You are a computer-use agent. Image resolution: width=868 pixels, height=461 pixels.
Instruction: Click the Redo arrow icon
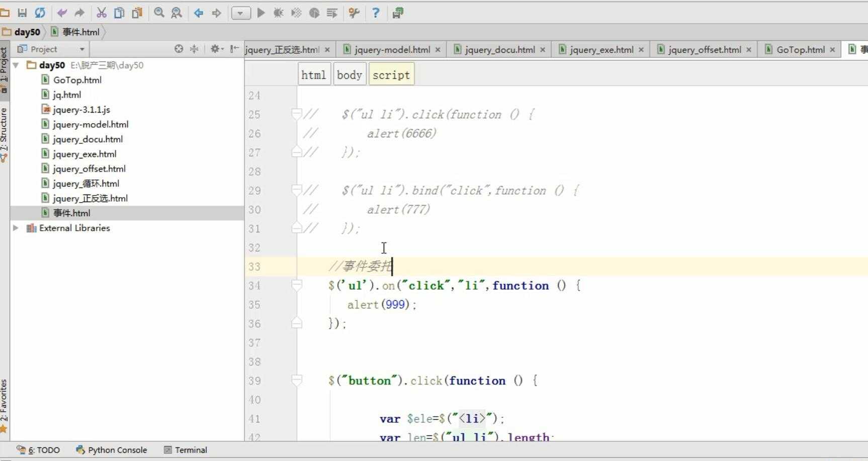coord(79,13)
